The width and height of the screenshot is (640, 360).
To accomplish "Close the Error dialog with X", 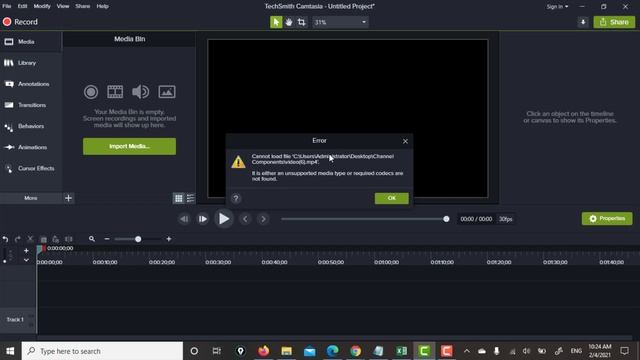I will pyautogui.click(x=405, y=141).
